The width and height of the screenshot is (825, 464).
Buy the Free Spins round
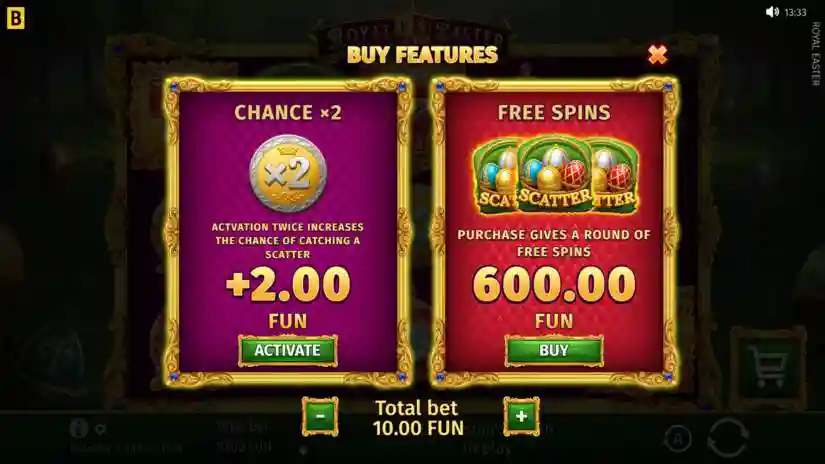click(554, 350)
